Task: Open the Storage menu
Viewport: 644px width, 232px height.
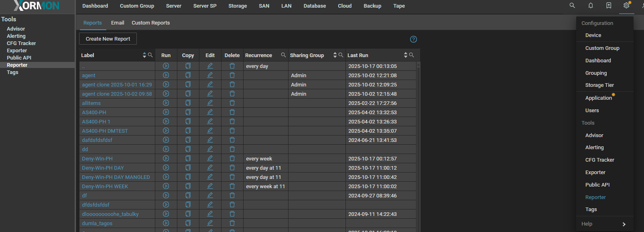Action: [238, 6]
